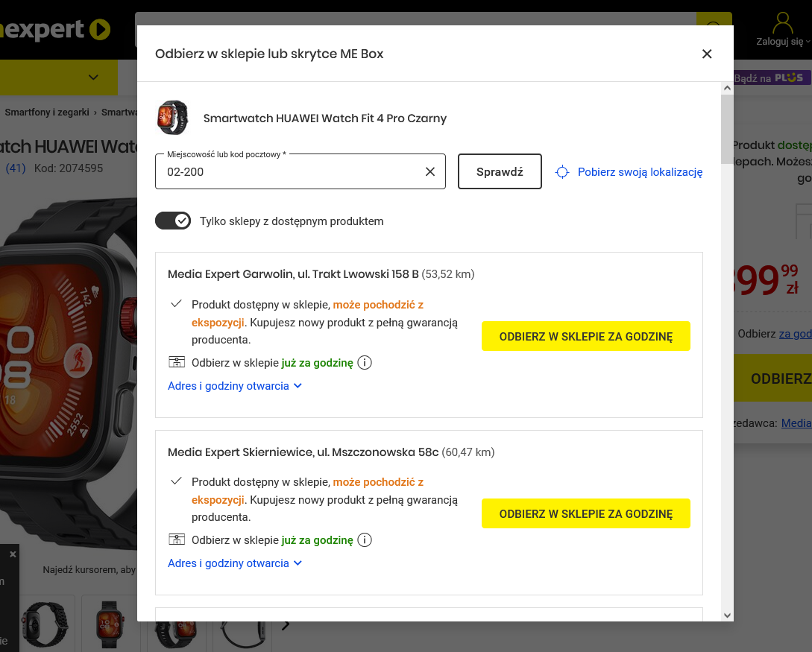
Task: Click the Media Expert logo arrow icon
Action: (x=100, y=30)
